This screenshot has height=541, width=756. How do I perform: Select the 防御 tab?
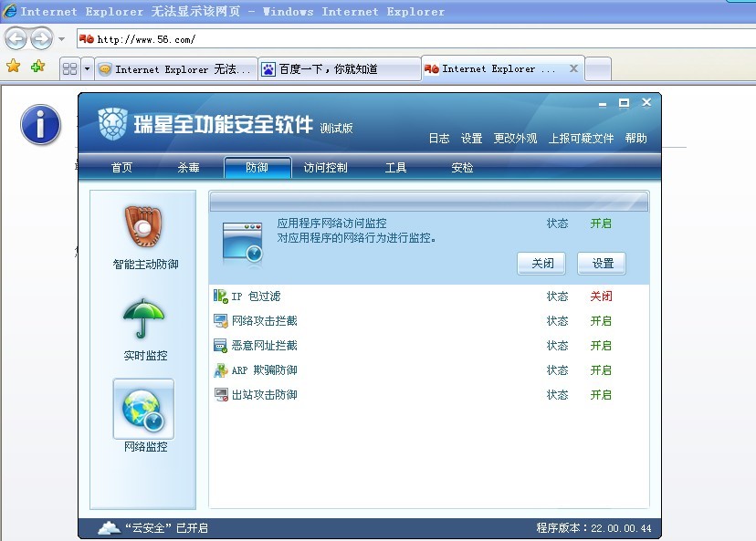257,168
